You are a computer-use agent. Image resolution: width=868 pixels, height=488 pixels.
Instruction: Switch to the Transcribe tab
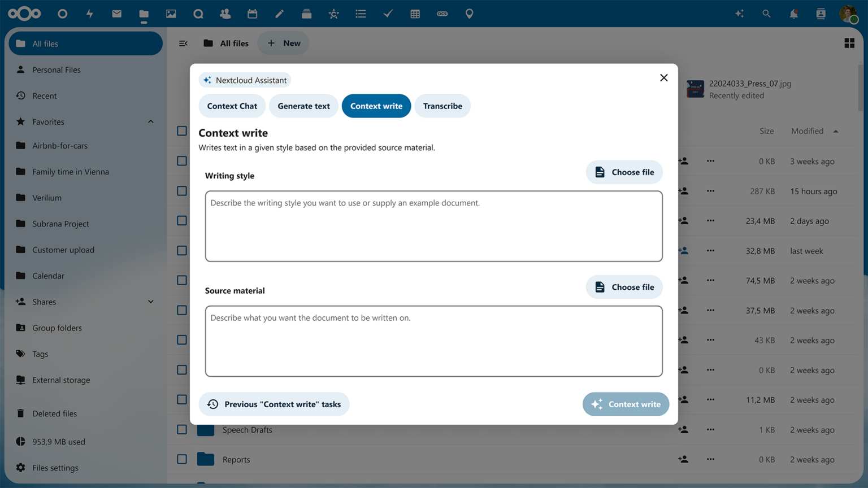[x=442, y=106]
